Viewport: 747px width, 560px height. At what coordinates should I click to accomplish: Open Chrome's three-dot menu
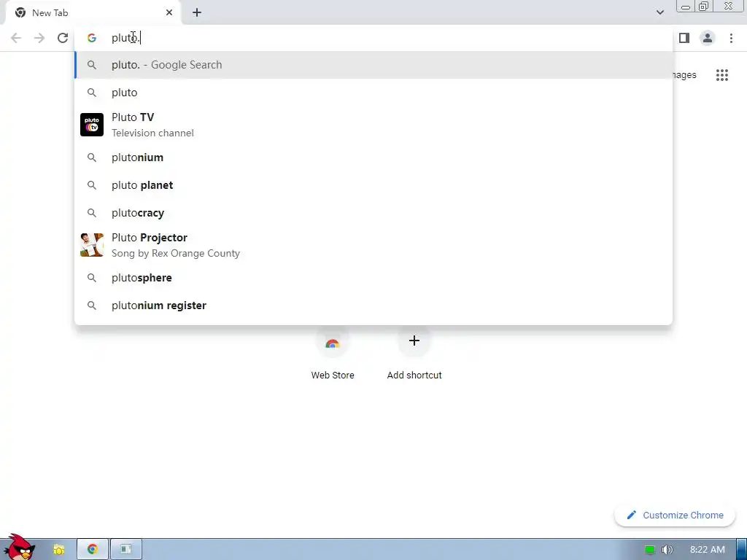[731, 38]
